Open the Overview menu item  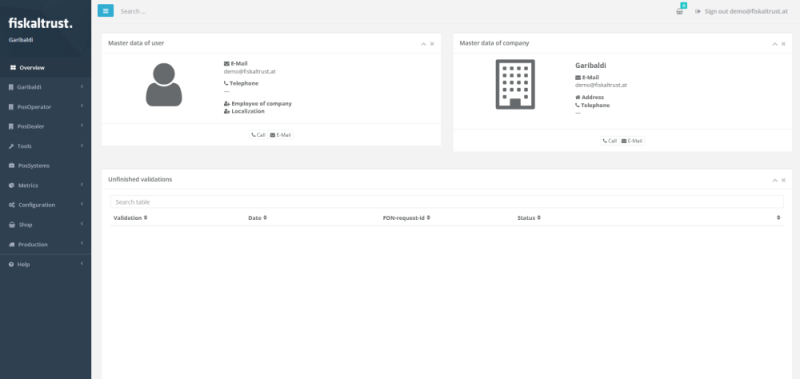coord(45,67)
